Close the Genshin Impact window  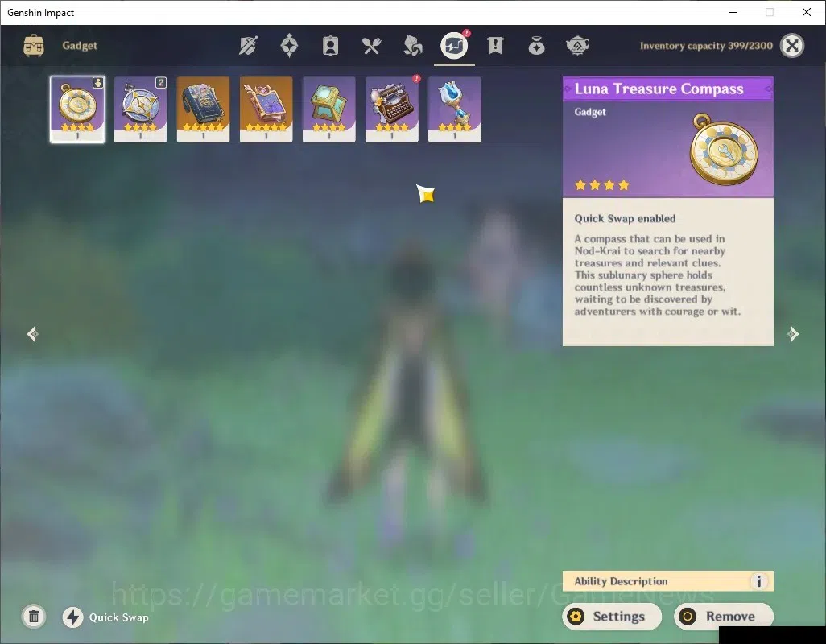(x=806, y=12)
